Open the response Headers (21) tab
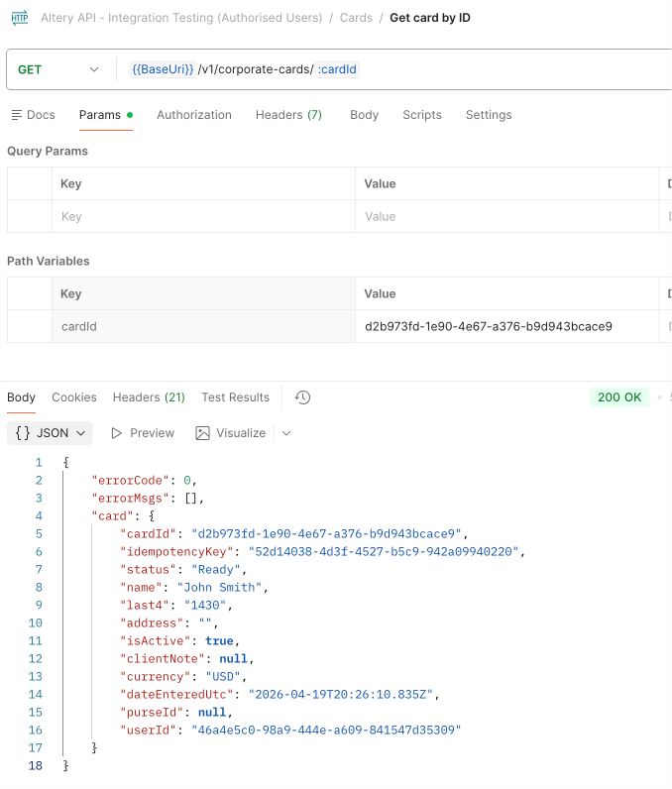 point(149,397)
